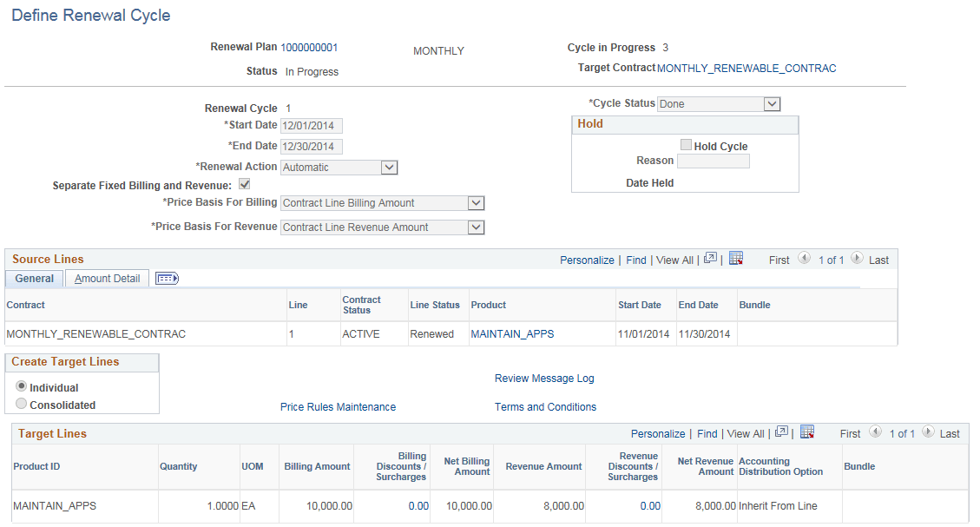Screen dimensions: 980x527
Task: Open the Review Message Log link
Action: (x=544, y=378)
